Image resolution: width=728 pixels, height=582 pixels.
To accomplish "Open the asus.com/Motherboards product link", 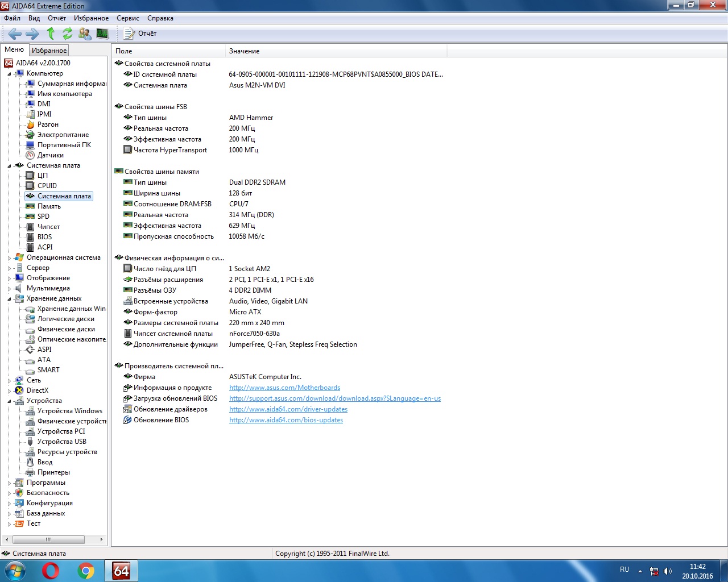I will [x=284, y=388].
